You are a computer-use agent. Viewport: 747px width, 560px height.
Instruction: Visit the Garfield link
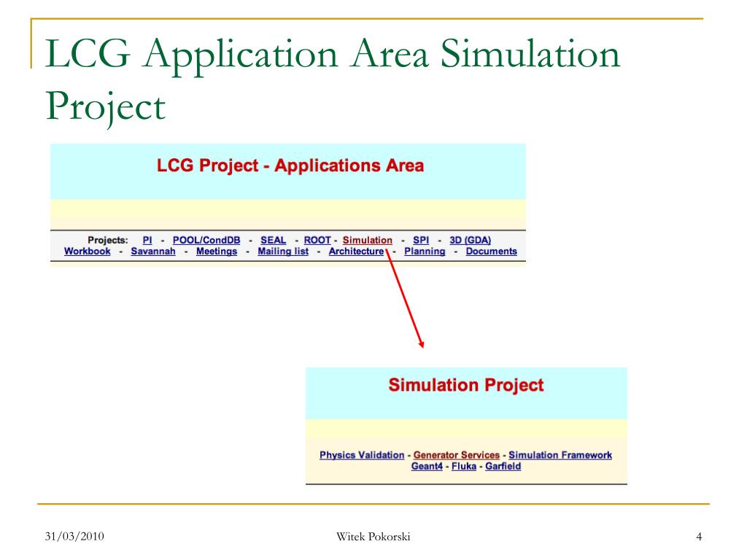[x=503, y=466]
